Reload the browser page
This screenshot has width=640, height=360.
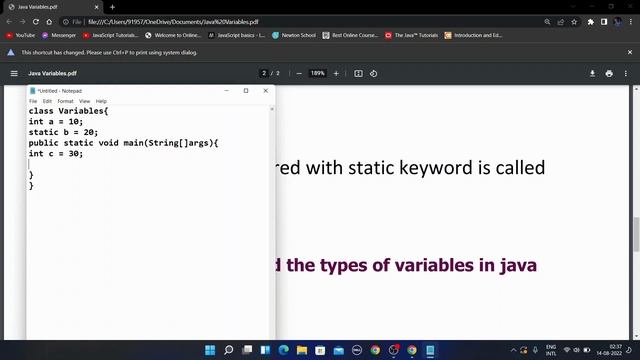click(36, 22)
